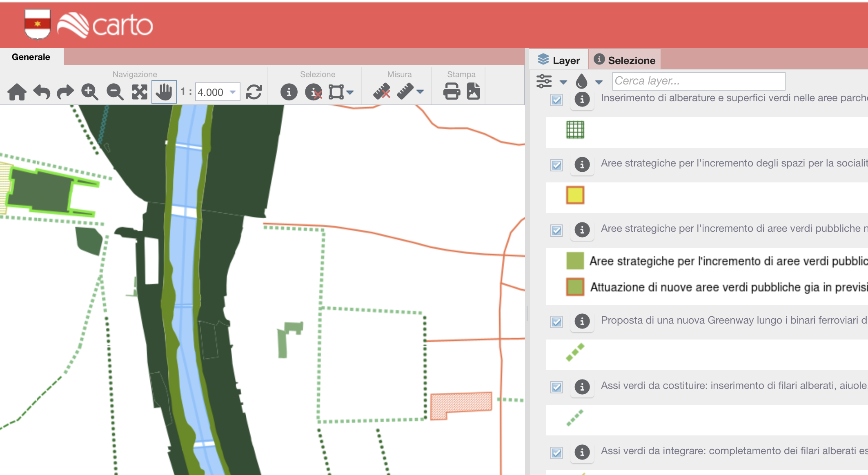Open the Generale tab
Screen dimensions: 868x475
pyautogui.click(x=31, y=57)
